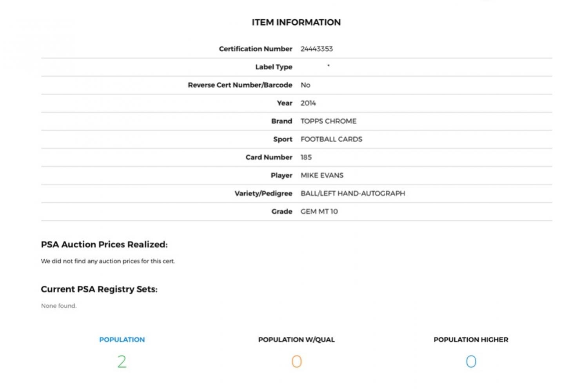The image size is (581, 392).
Task: Click the year value 2014
Action: pos(308,103)
